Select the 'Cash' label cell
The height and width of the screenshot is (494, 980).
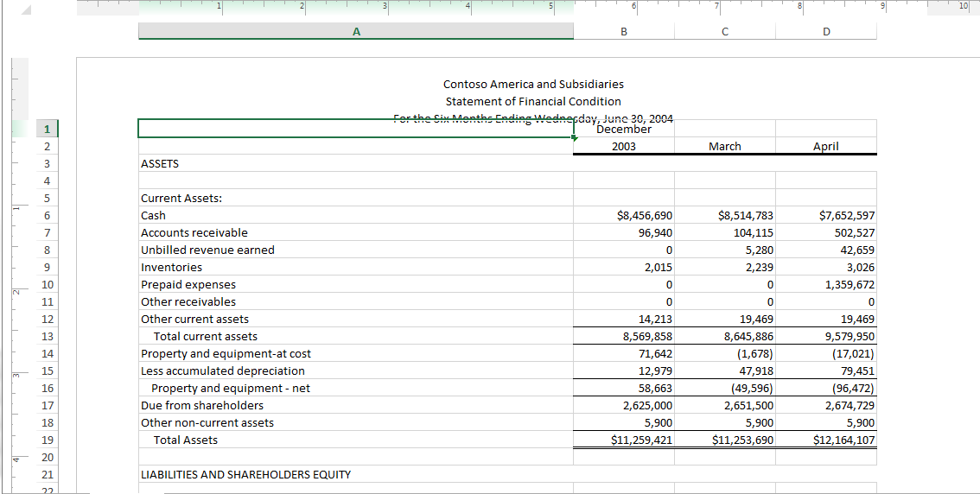pyautogui.click(x=356, y=215)
